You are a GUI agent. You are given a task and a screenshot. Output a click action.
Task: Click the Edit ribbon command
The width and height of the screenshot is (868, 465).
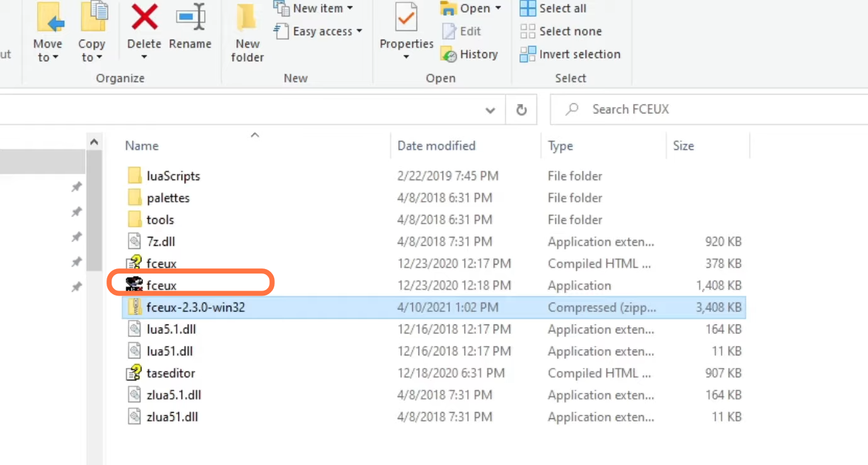point(461,31)
